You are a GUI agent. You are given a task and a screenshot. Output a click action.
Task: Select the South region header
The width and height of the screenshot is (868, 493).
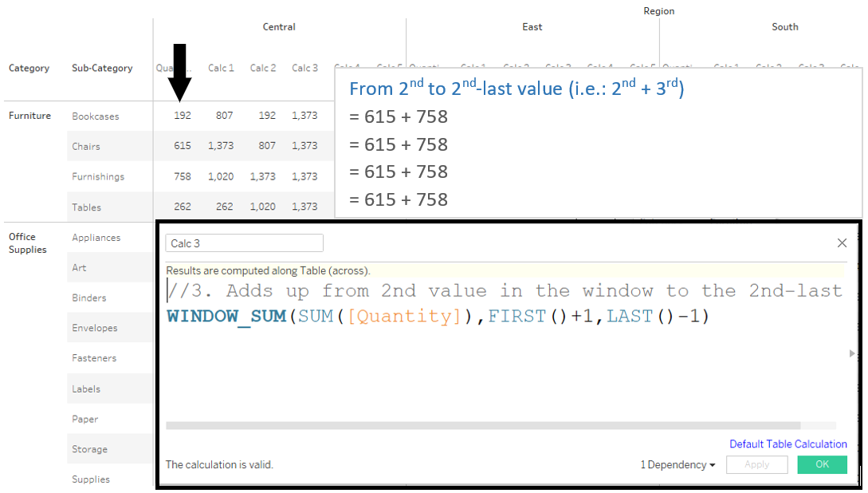tap(784, 27)
